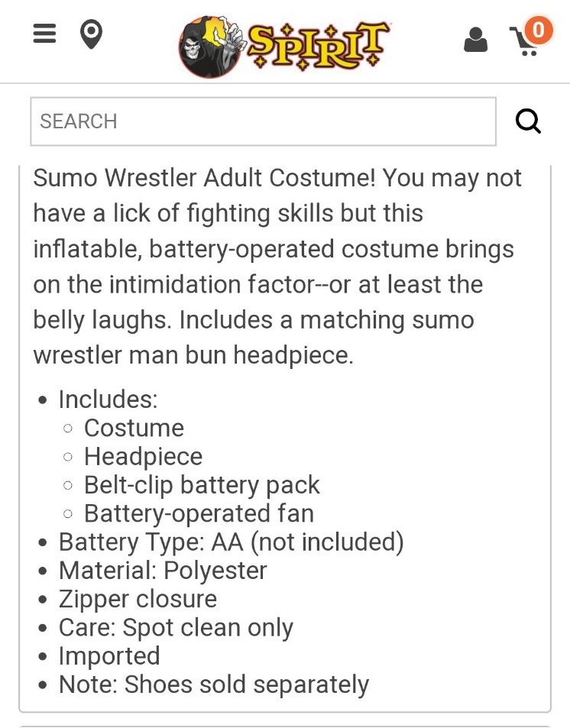Select the "Zipper closure" bullet

(138, 599)
